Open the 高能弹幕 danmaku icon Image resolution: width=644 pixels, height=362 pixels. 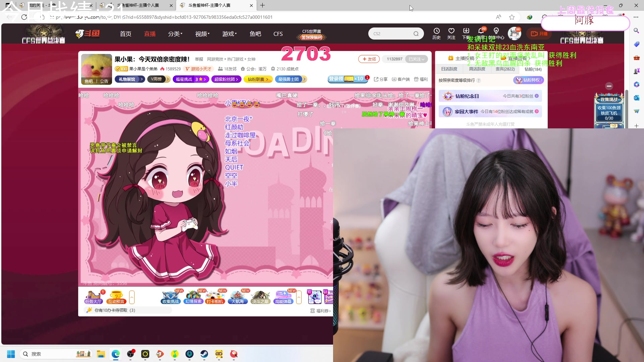click(283, 297)
